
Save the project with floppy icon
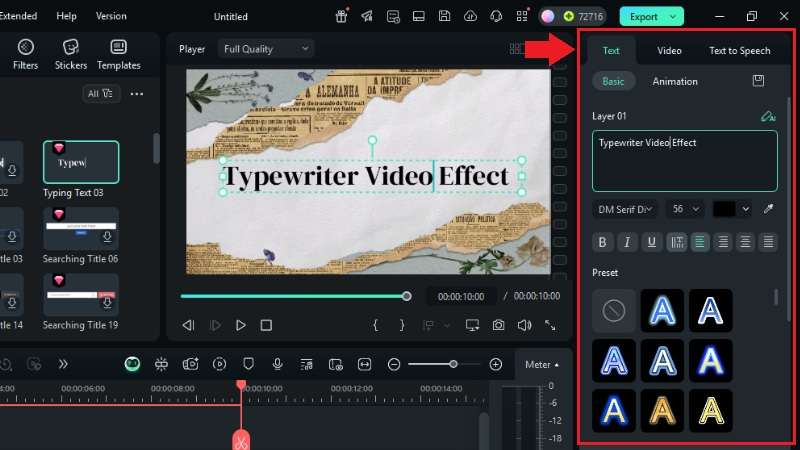point(444,16)
